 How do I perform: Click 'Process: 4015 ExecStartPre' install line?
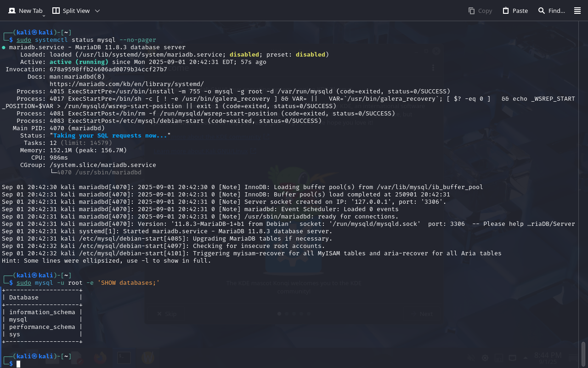tap(233, 91)
